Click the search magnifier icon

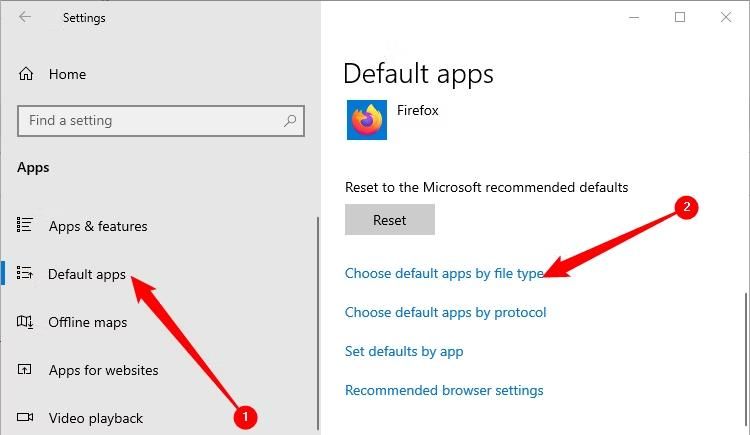(x=290, y=121)
